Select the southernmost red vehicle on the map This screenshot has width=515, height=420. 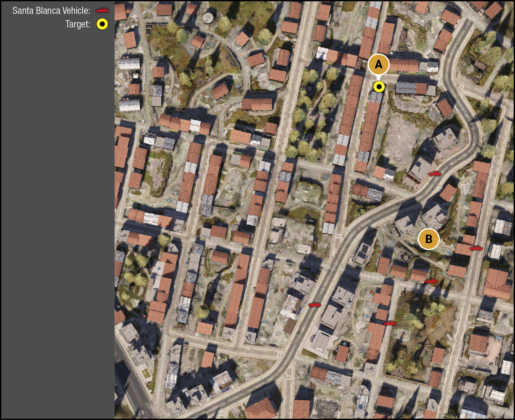(x=390, y=323)
